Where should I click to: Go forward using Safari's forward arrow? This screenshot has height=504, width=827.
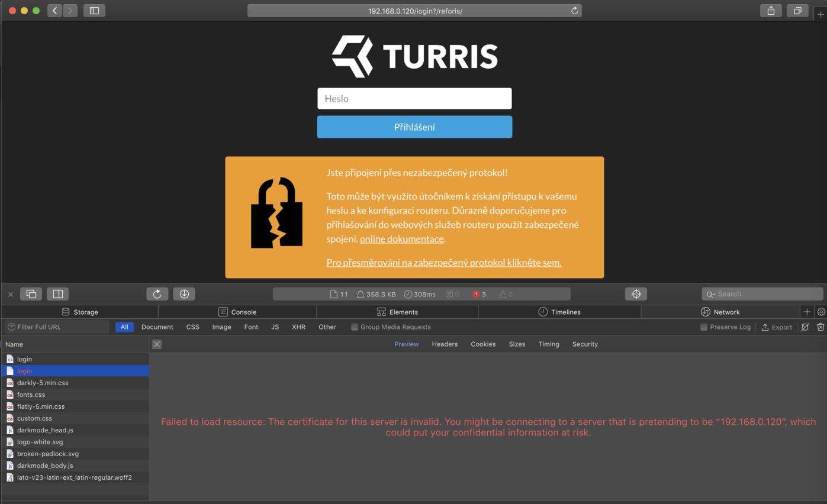pos(70,11)
